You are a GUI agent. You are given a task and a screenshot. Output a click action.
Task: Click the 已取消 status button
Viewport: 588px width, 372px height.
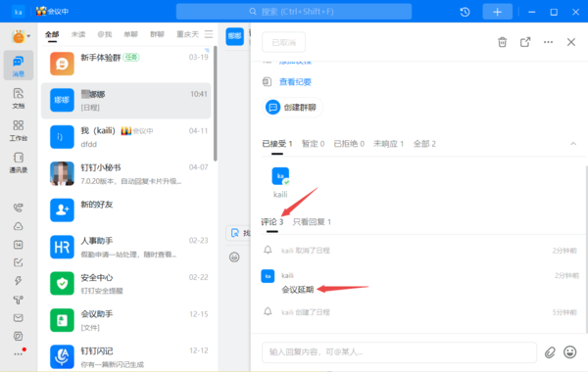click(x=283, y=42)
